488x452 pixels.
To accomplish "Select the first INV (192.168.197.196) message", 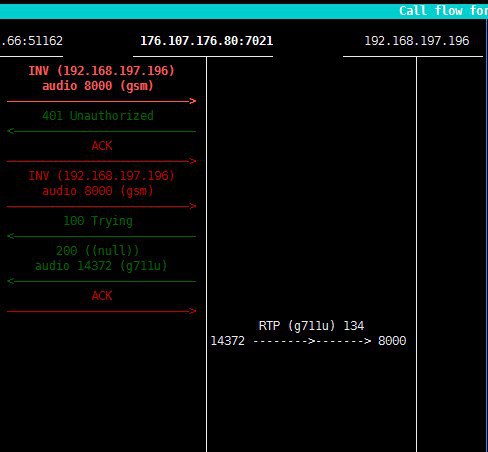I will tap(101, 71).
